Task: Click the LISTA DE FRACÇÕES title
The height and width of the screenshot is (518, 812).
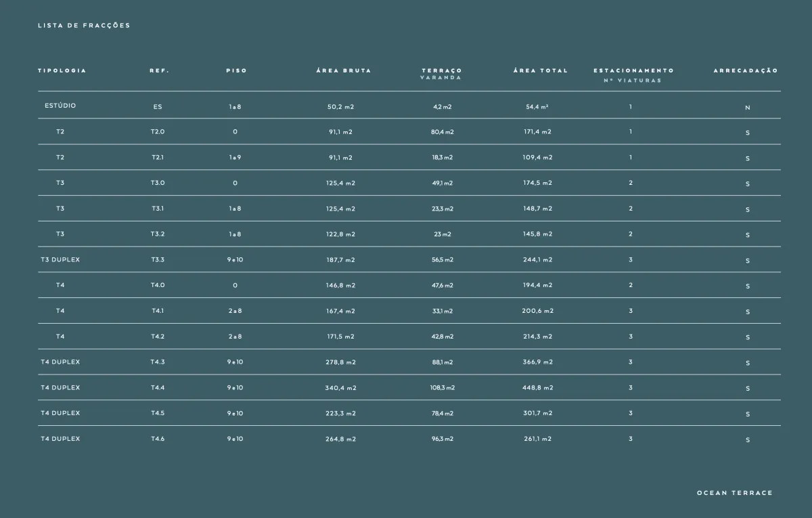Action: [x=84, y=26]
